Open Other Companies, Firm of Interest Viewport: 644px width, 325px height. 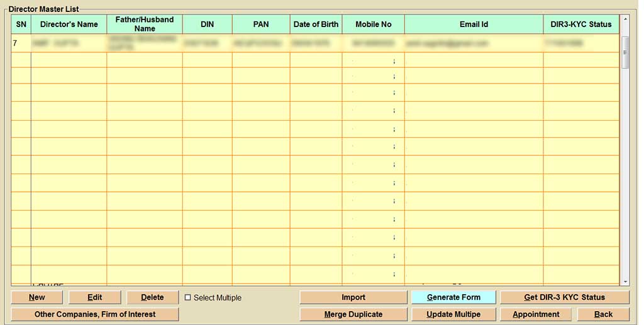(94, 314)
